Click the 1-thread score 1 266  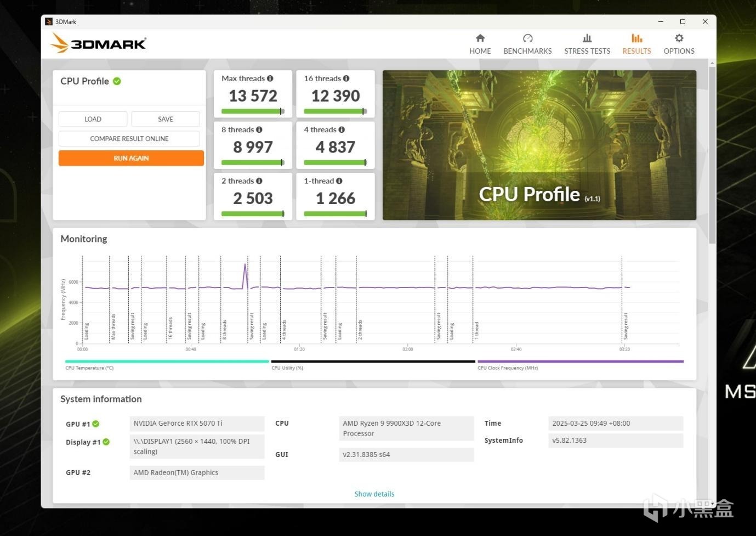point(336,199)
